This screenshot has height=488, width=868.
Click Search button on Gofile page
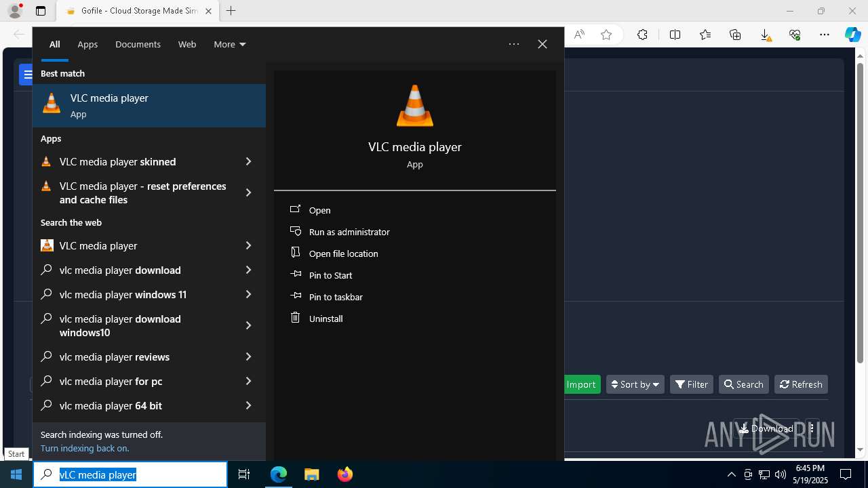[744, 384]
